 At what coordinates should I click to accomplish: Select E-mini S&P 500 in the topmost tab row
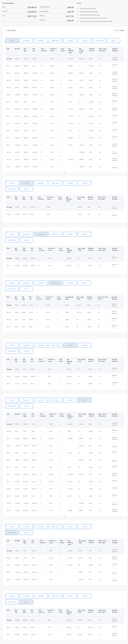coord(99,40)
